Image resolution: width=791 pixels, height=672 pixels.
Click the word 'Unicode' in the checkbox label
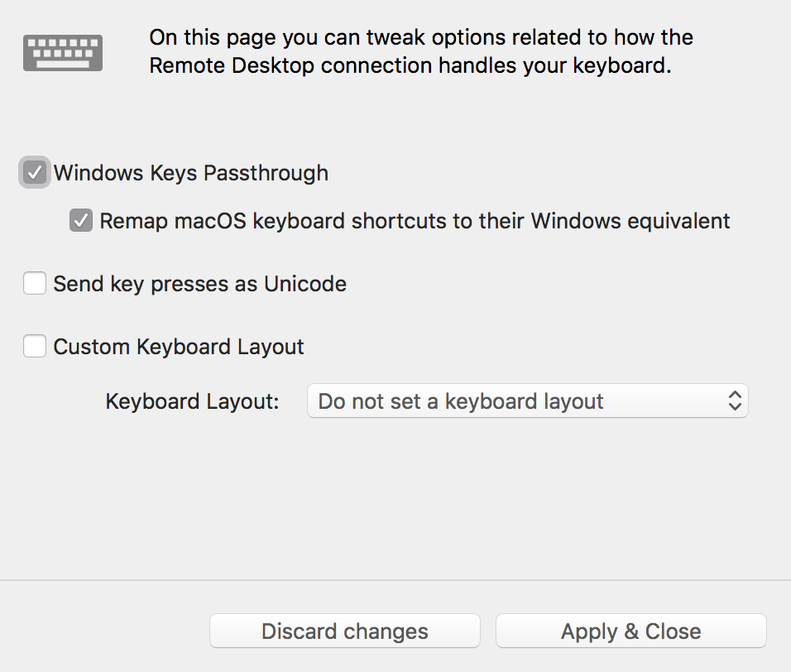click(305, 284)
